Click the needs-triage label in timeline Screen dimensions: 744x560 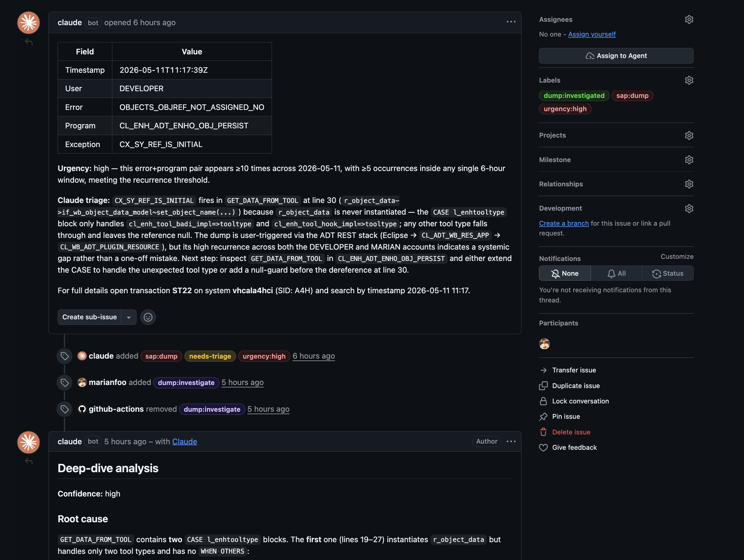tap(210, 356)
